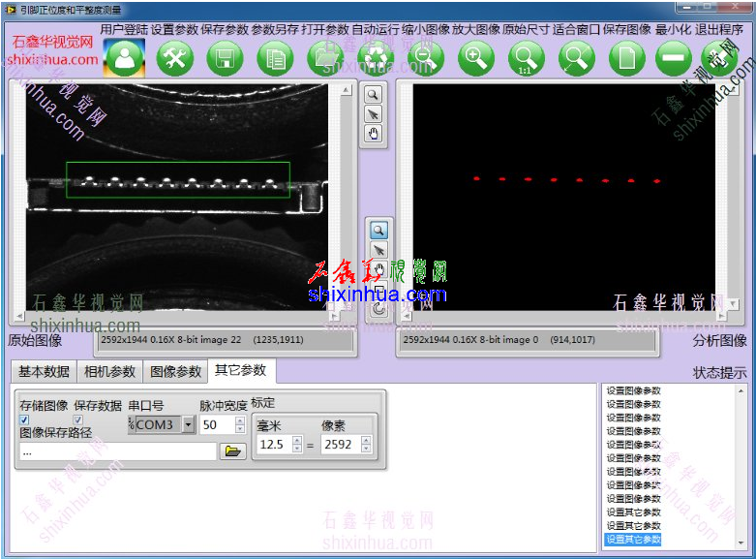Click the 图像保存路径 text field
Image resolution: width=756 pixels, height=559 pixels.
[x=116, y=451]
